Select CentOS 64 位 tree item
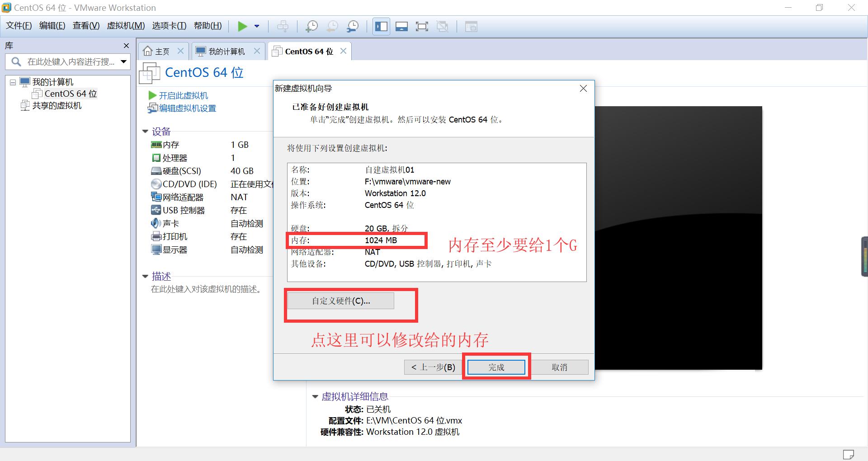868x461 pixels. pyautogui.click(x=71, y=94)
